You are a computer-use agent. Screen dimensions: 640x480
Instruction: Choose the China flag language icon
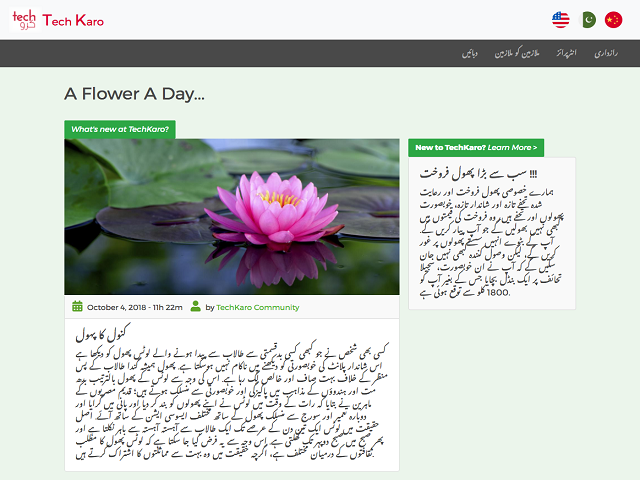click(613, 20)
